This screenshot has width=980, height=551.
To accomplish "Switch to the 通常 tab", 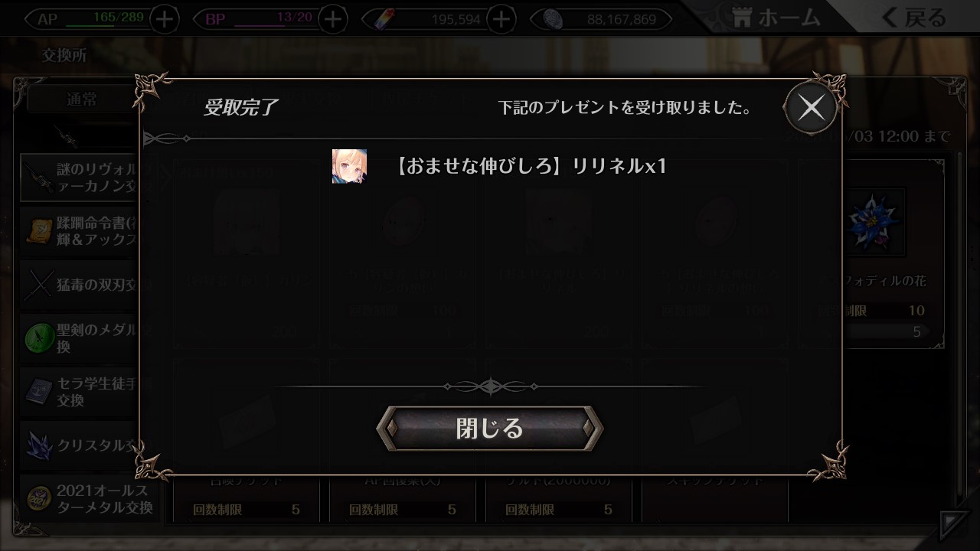I will click(x=83, y=100).
